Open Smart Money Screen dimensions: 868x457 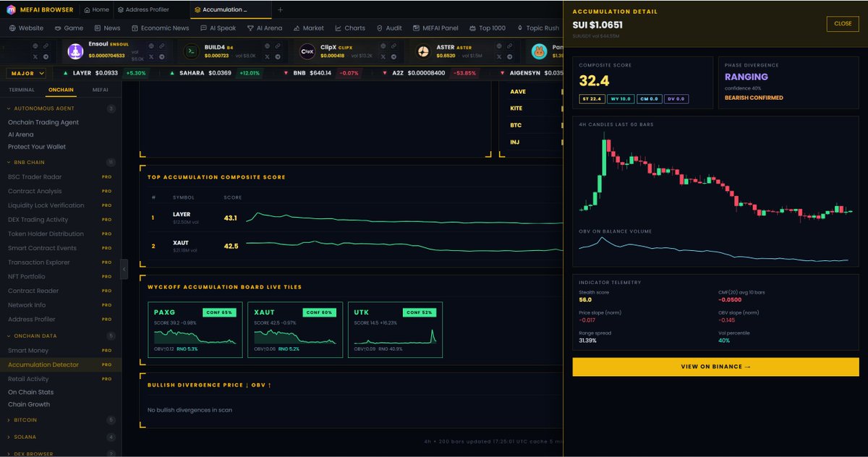pyautogui.click(x=28, y=350)
